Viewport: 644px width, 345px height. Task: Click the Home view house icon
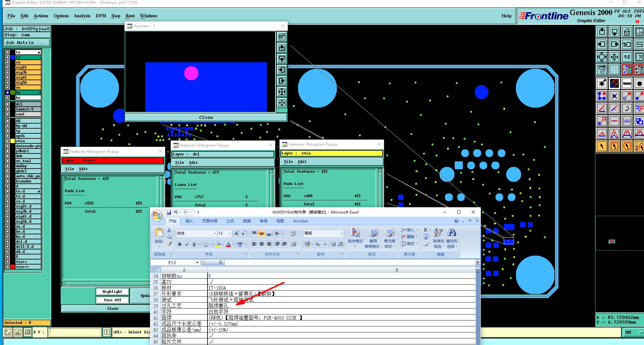point(627,32)
